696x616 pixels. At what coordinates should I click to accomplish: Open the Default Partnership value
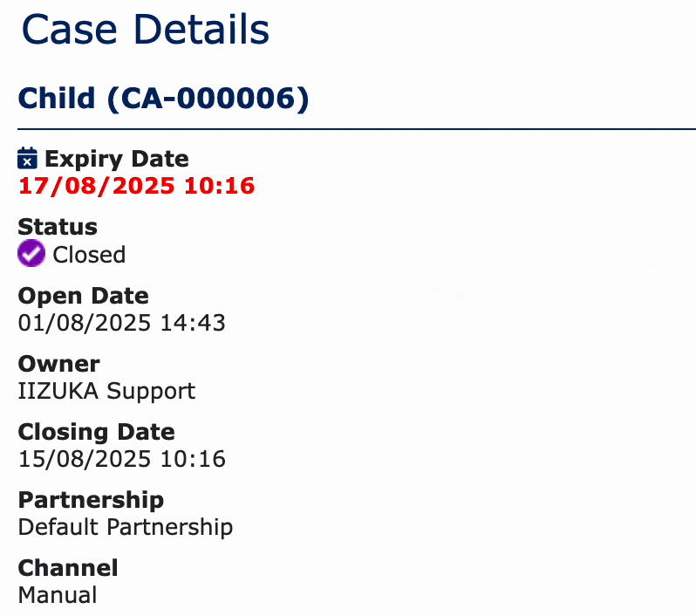click(126, 528)
